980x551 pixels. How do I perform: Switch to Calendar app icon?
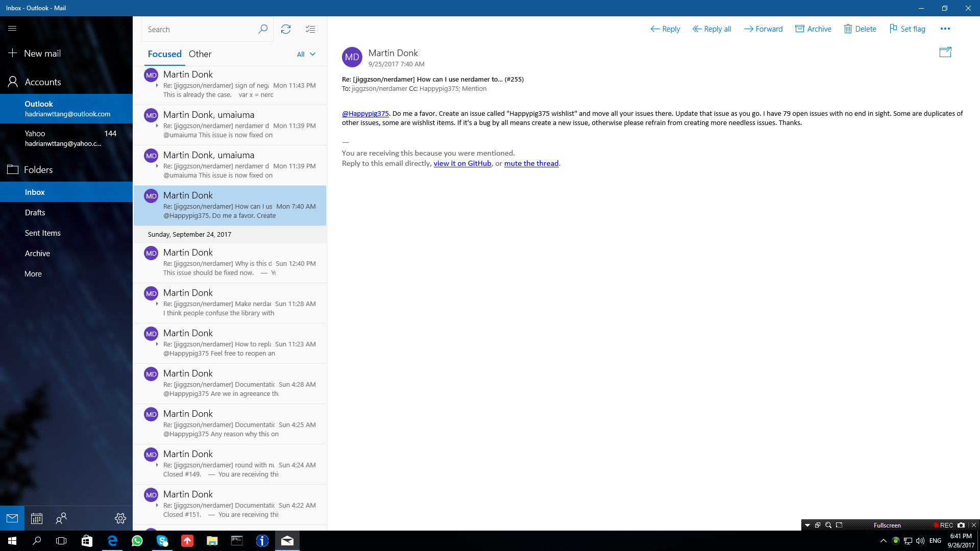(36, 518)
